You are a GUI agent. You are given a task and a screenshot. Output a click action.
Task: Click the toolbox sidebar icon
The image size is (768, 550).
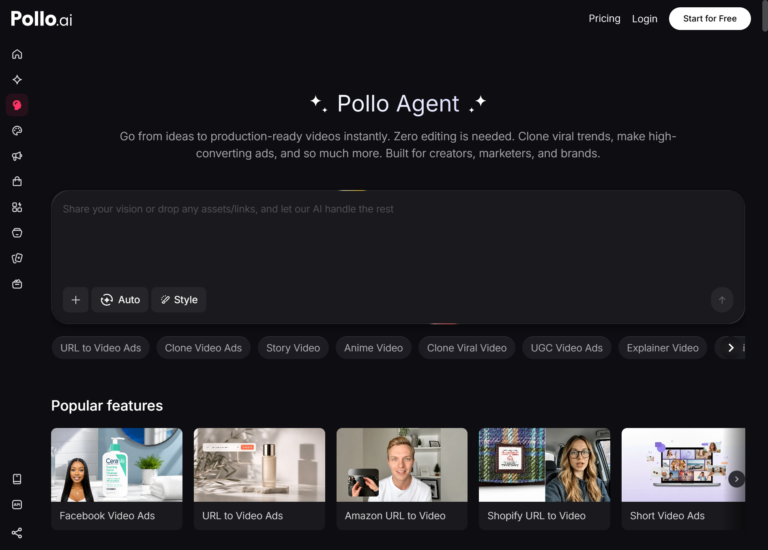point(17,284)
